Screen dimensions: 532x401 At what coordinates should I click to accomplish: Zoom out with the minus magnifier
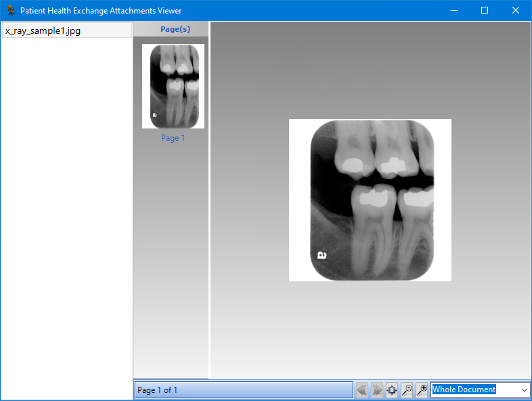[407, 390]
